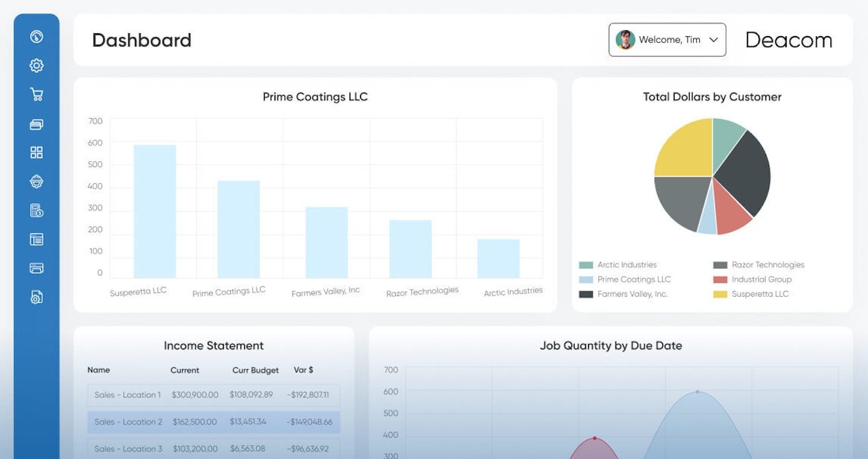Image resolution: width=868 pixels, height=459 pixels.
Task: Click the Industrial Group legend label
Action: pos(761,279)
